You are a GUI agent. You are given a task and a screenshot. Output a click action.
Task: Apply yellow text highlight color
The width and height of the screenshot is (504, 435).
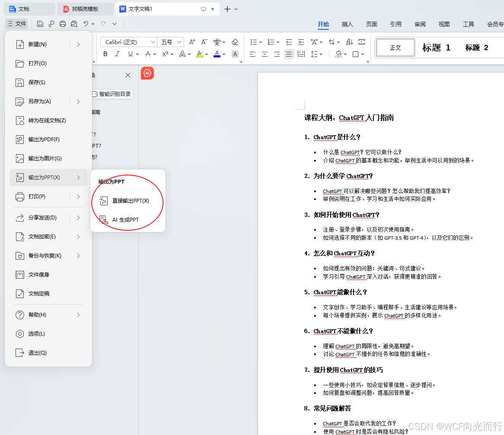(x=200, y=54)
